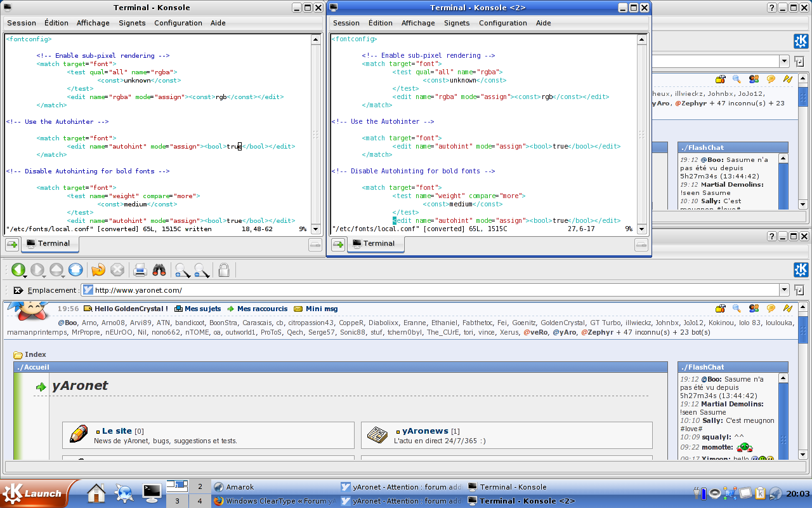This screenshot has width=812, height=508.
Task: Open URL history dropdown in lower Konqueror
Action: pyautogui.click(x=785, y=290)
